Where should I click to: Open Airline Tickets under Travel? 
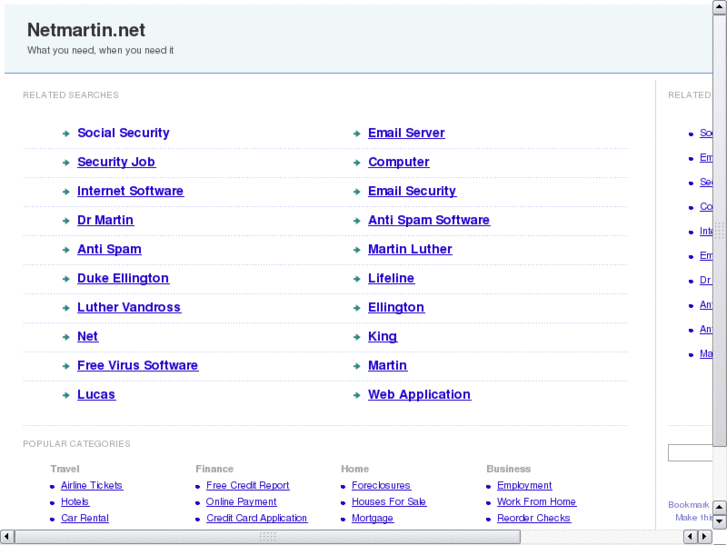(91, 486)
